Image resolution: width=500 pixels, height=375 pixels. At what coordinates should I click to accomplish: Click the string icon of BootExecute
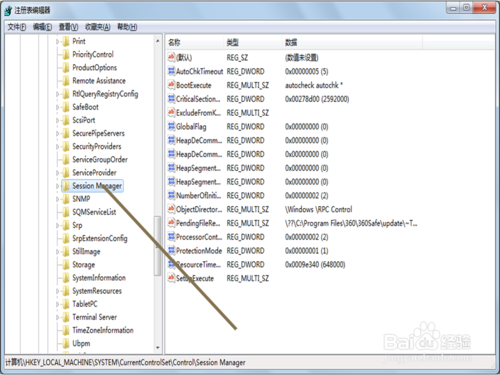coord(171,85)
